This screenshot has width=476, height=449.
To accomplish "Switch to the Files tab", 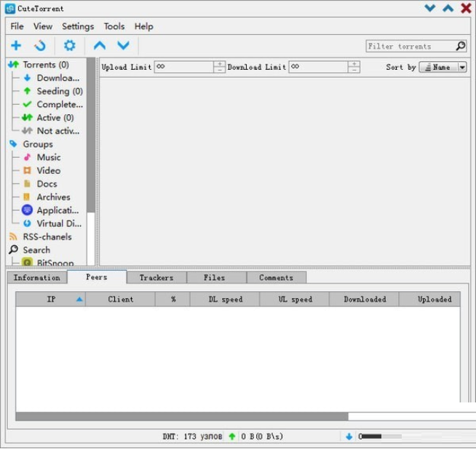I will click(214, 277).
